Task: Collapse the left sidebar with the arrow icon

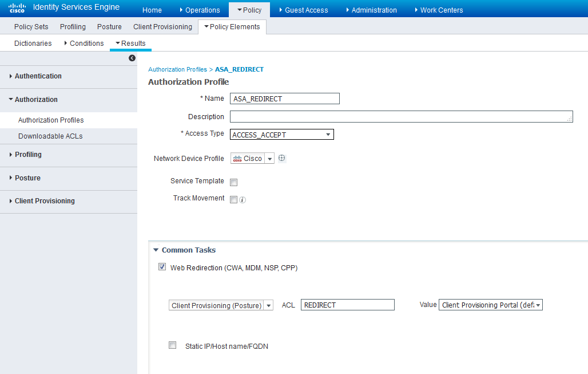Action: 132,58
